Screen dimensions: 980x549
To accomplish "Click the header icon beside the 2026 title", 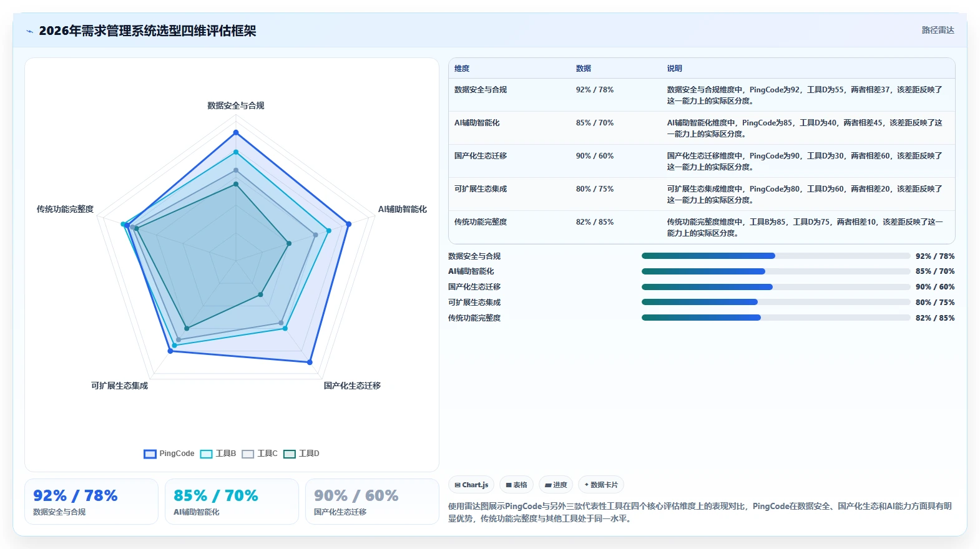I will pos(29,31).
